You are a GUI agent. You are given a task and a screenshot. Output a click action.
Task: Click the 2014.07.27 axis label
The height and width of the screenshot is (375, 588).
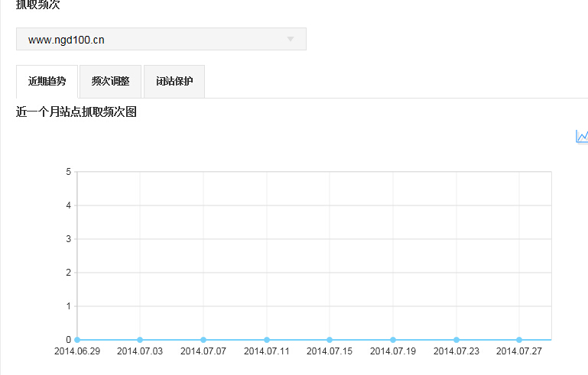click(519, 351)
